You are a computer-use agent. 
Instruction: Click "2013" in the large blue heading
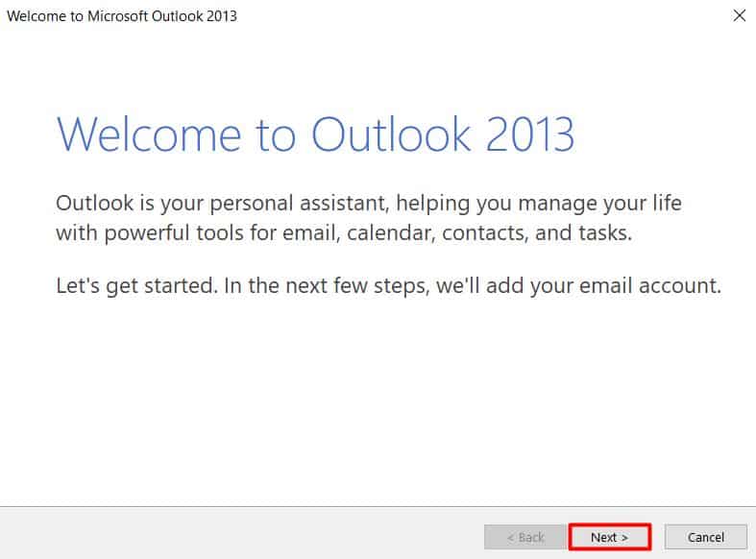point(529,134)
